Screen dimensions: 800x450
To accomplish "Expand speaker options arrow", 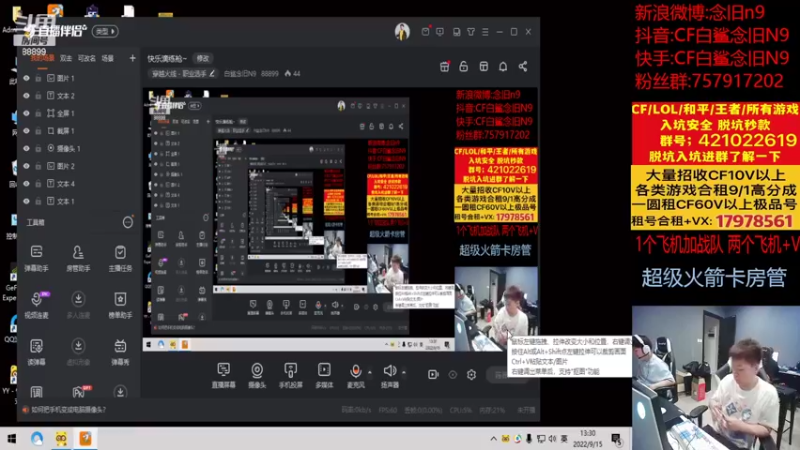I will (404, 372).
